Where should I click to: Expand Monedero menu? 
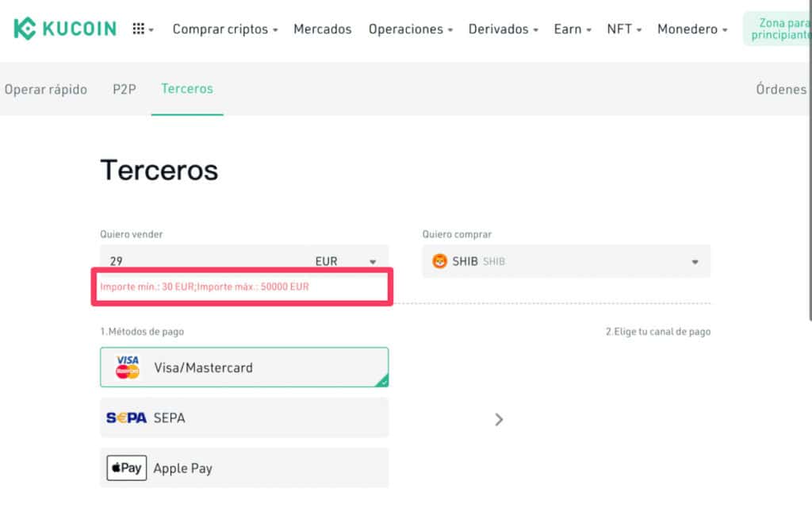[x=692, y=29]
